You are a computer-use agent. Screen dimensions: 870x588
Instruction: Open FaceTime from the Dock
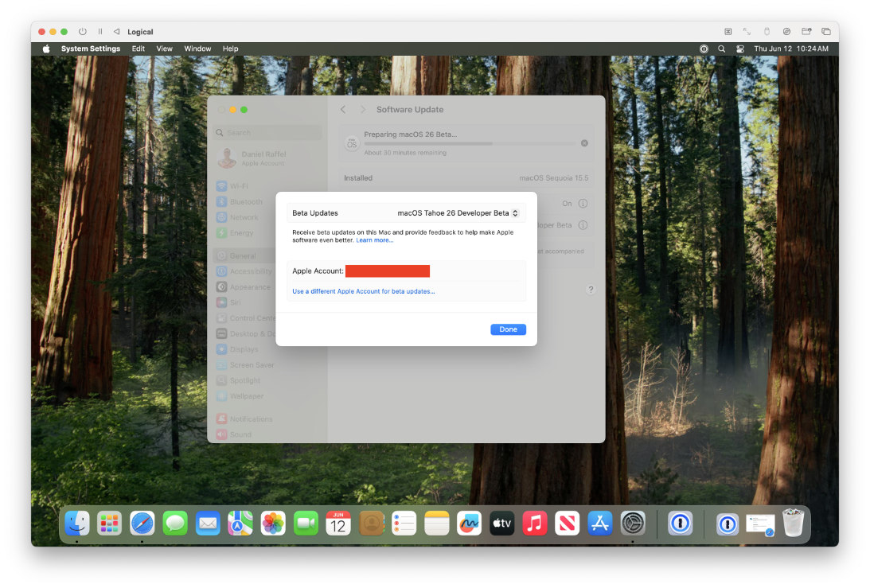pyautogui.click(x=306, y=523)
